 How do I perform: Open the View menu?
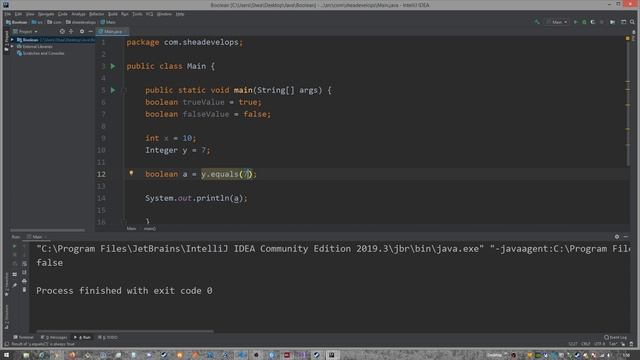click(x=30, y=14)
